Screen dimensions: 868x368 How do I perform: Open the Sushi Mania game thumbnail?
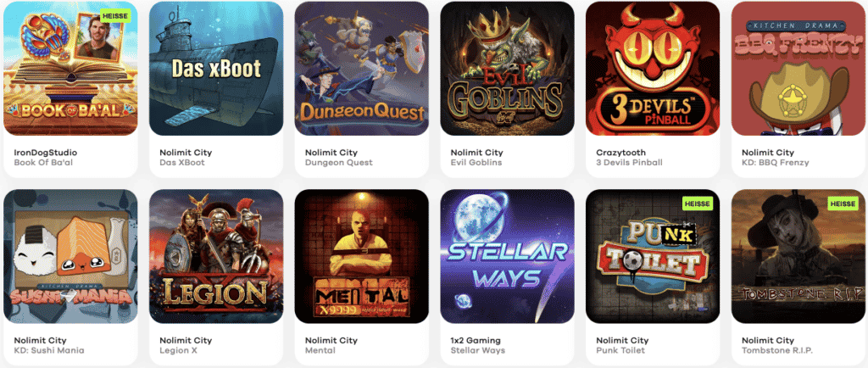coord(70,257)
